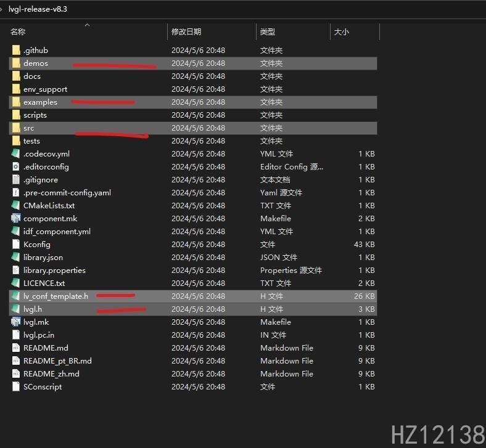Click the env_support folder icon
The height and width of the screenshot is (448, 486).
coord(16,89)
